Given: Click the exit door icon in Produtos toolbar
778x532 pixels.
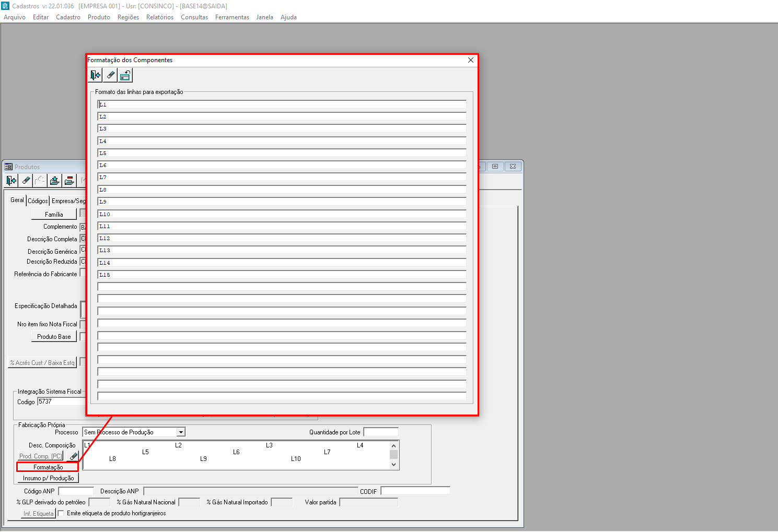Looking at the screenshot, I should pos(11,181).
